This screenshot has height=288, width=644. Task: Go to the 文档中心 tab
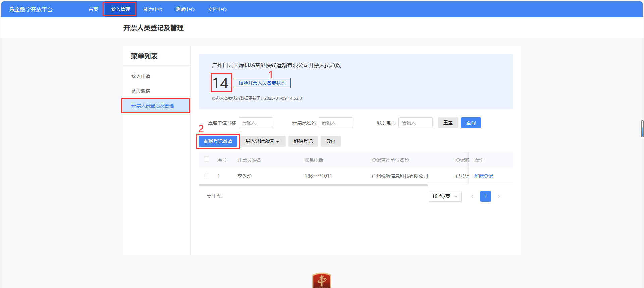[x=217, y=9]
